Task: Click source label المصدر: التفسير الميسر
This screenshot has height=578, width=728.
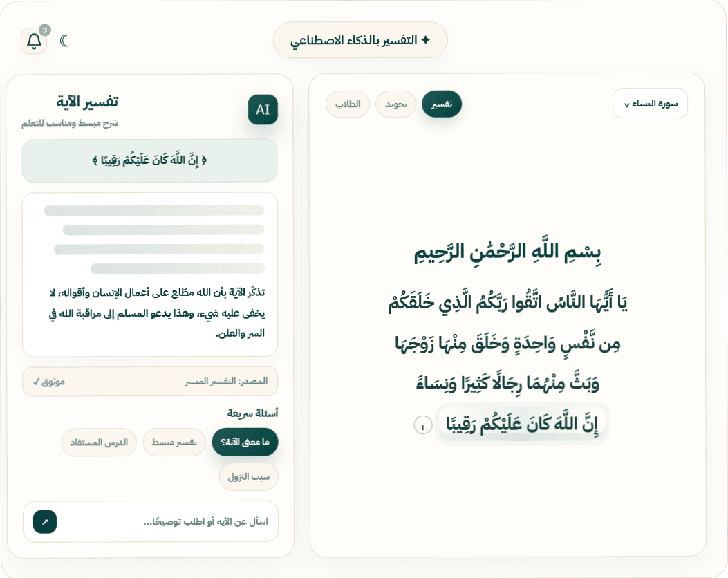Action: (x=226, y=382)
